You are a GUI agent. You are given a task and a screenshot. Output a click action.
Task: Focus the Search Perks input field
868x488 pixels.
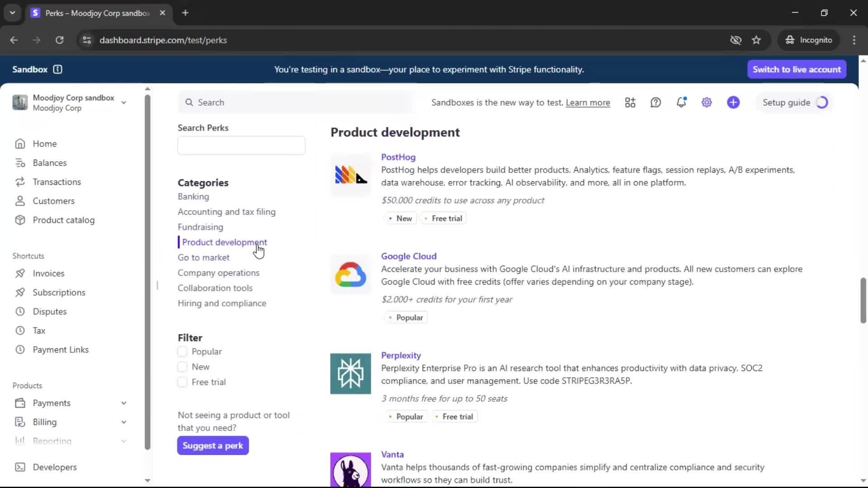(x=241, y=145)
